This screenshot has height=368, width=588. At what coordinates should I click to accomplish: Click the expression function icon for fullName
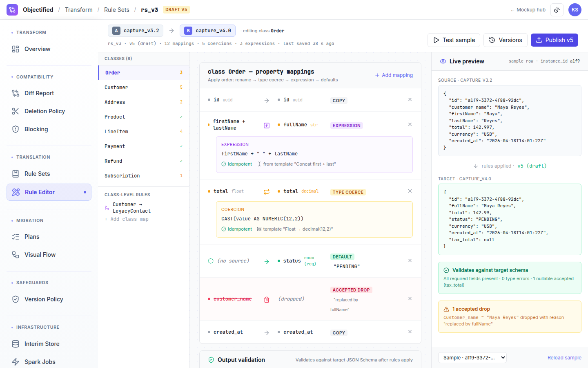click(267, 126)
